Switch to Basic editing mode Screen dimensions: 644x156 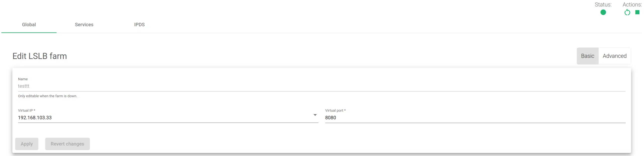(587, 56)
